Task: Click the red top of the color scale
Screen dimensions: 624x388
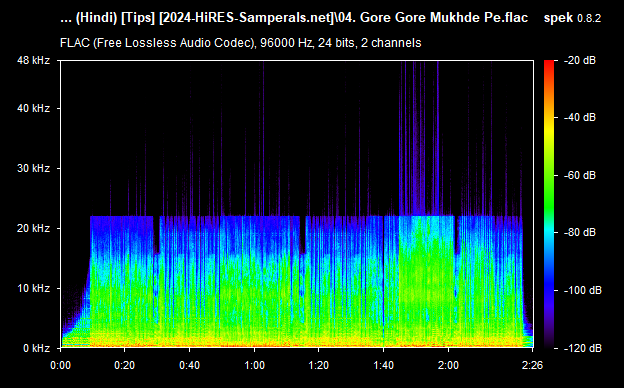Action: click(x=549, y=64)
